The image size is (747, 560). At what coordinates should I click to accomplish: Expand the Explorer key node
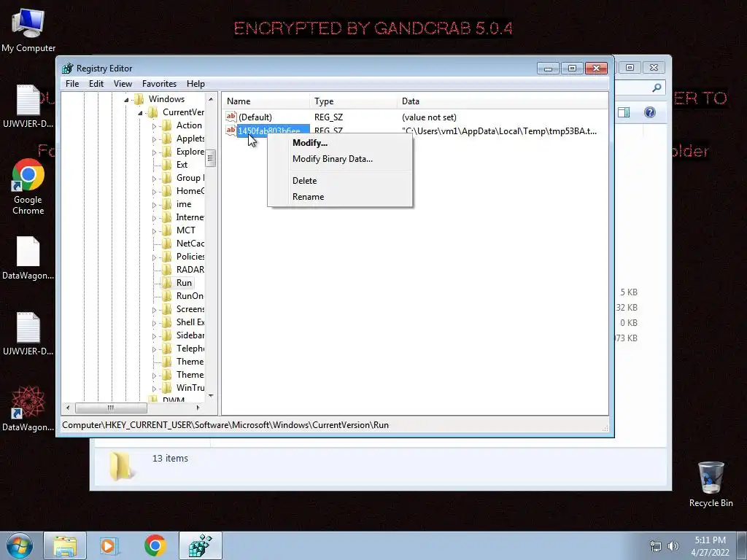154,152
